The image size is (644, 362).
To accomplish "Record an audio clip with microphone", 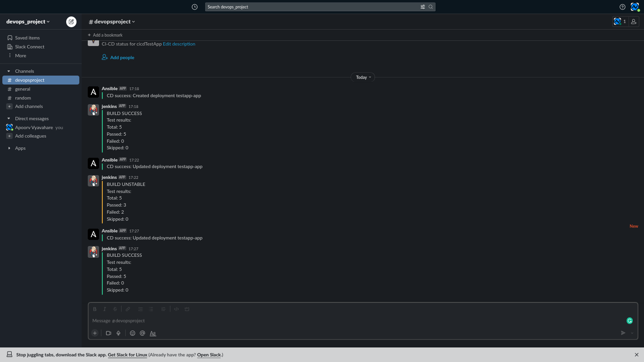I will [x=118, y=333].
